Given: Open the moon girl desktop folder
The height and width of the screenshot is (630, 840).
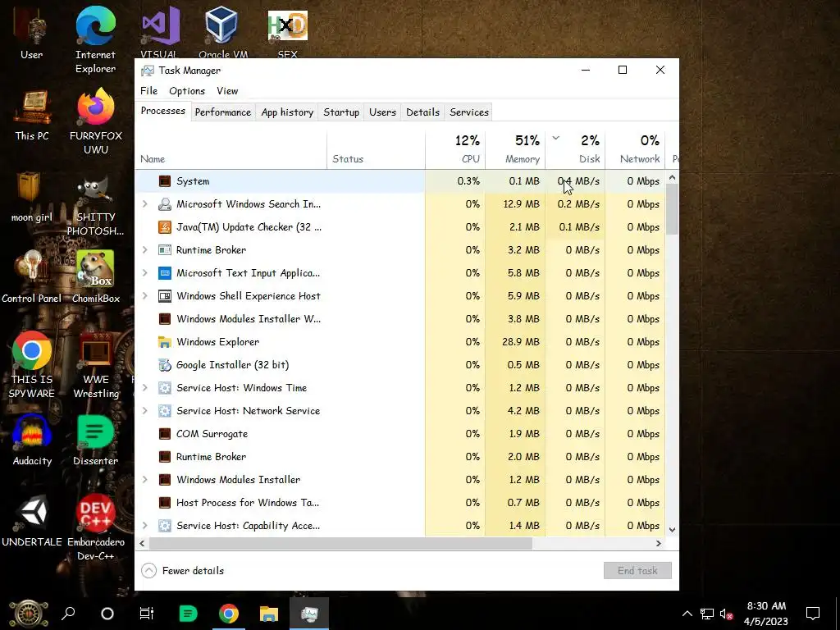Looking at the screenshot, I should [32, 197].
